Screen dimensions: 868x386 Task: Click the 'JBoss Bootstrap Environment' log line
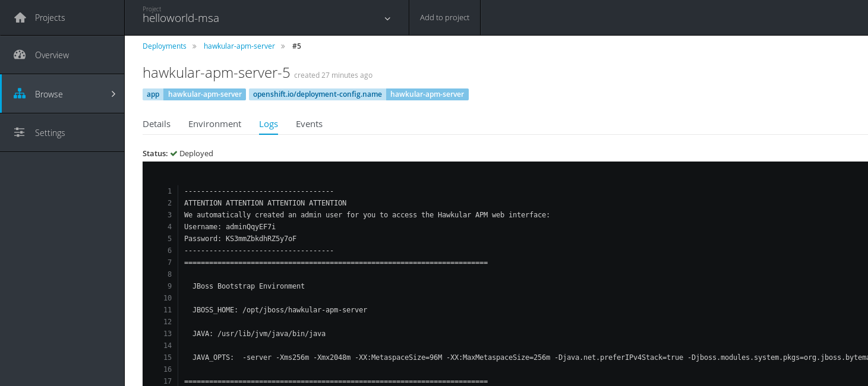[x=248, y=286]
